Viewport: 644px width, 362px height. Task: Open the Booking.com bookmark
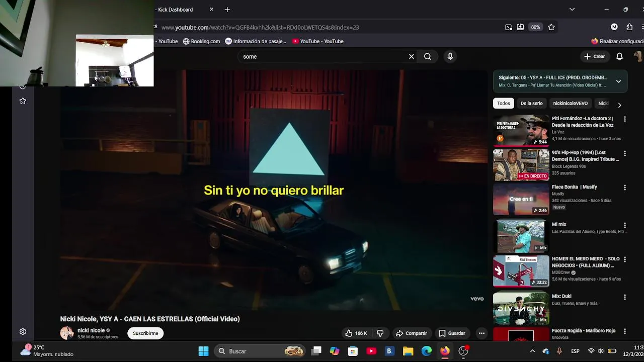coord(201,41)
